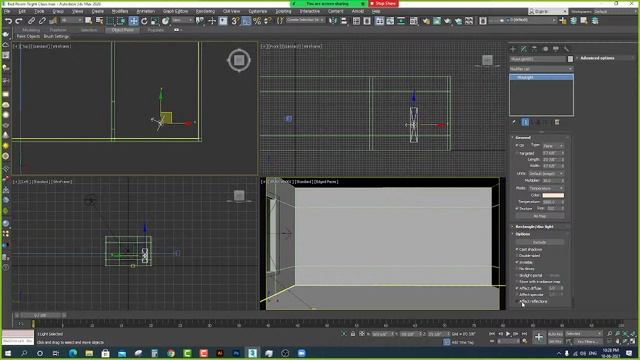Viewport: 640px width, 360px height.
Task: Toggle the Angle Snap button
Action: (x=246, y=21)
